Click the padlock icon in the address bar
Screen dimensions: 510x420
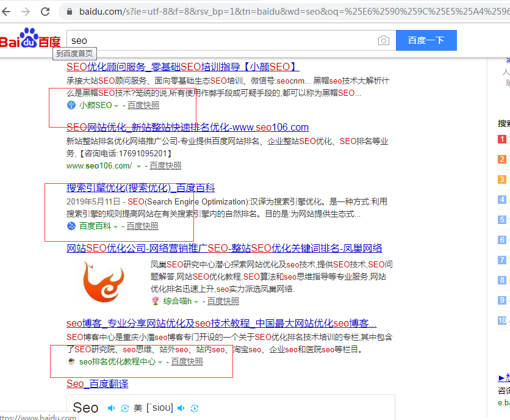click(70, 12)
